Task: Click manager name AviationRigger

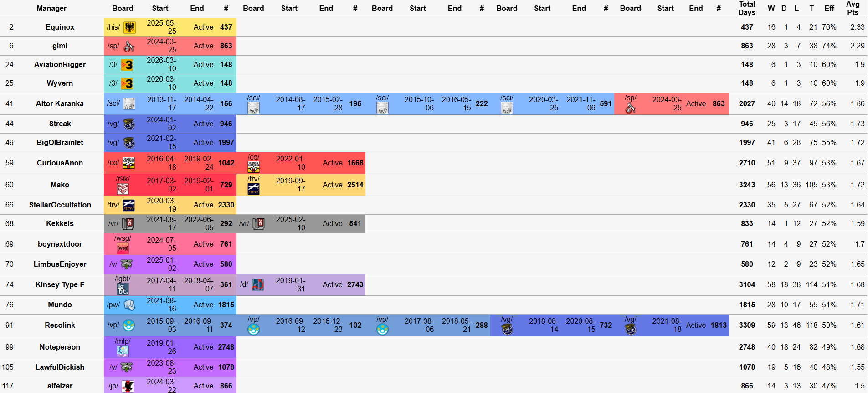Action: (60, 65)
